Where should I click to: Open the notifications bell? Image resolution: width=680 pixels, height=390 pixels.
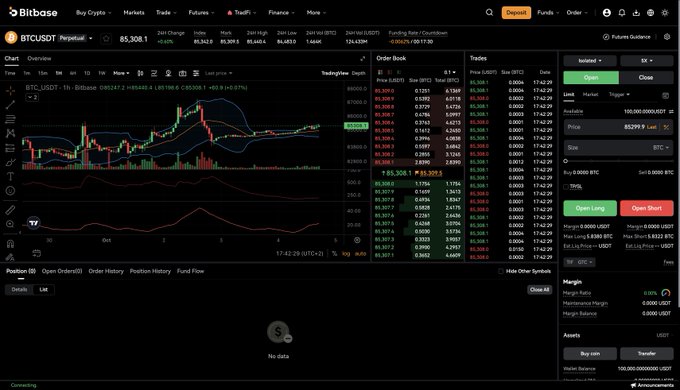click(x=621, y=13)
